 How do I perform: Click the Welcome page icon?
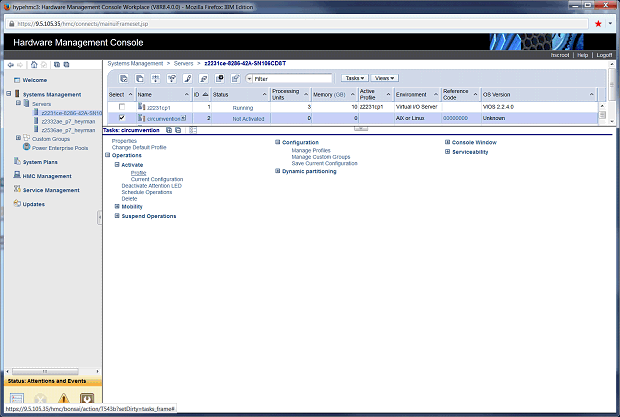[x=17, y=80]
